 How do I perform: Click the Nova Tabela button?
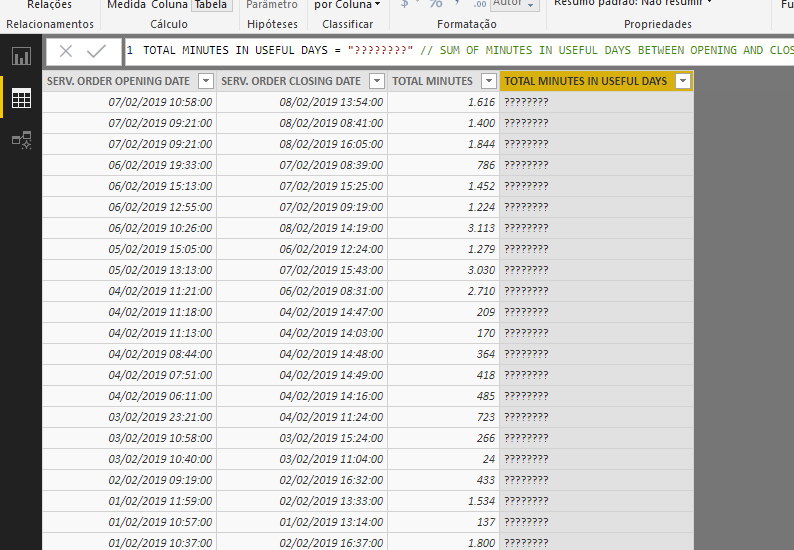click(x=211, y=5)
